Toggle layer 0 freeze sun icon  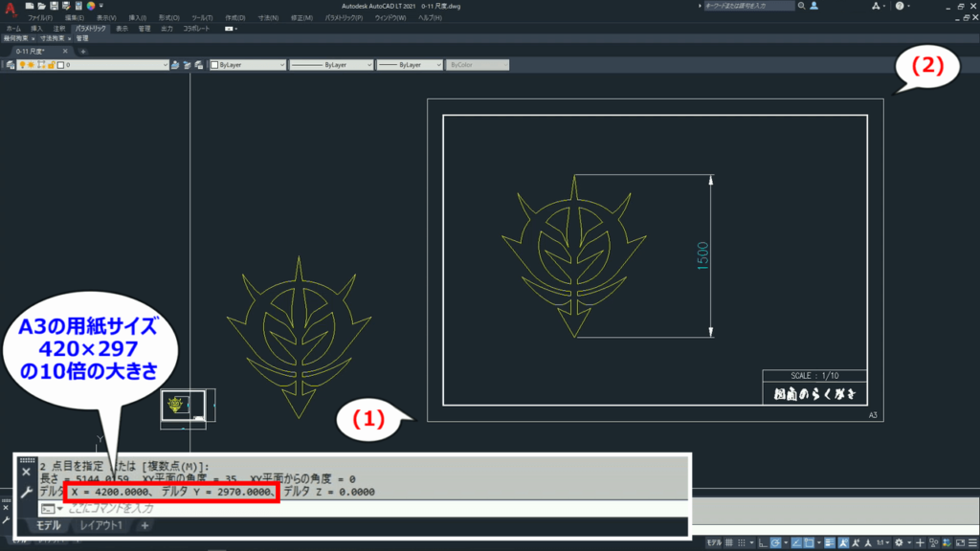tap(31, 65)
